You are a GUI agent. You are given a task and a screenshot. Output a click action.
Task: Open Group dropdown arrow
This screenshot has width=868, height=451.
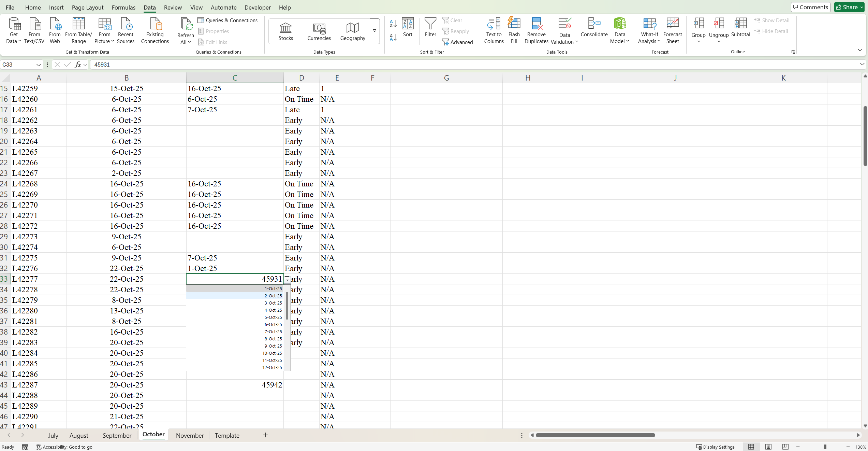(698, 42)
